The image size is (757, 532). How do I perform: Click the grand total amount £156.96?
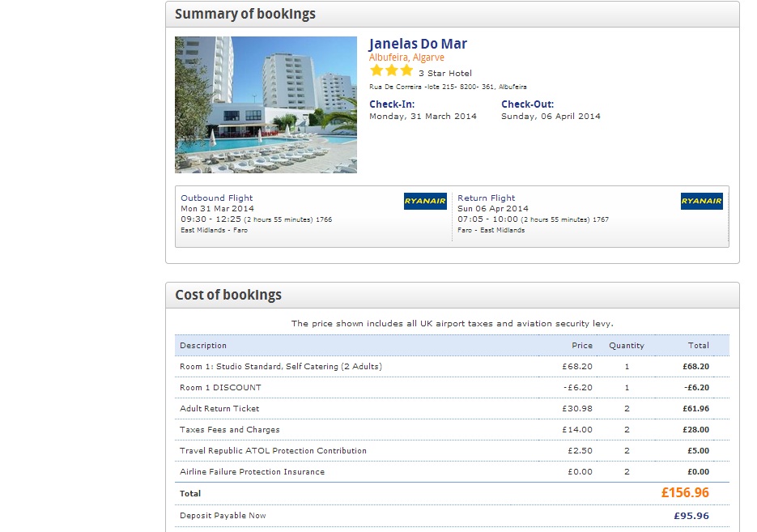pyautogui.click(x=685, y=493)
